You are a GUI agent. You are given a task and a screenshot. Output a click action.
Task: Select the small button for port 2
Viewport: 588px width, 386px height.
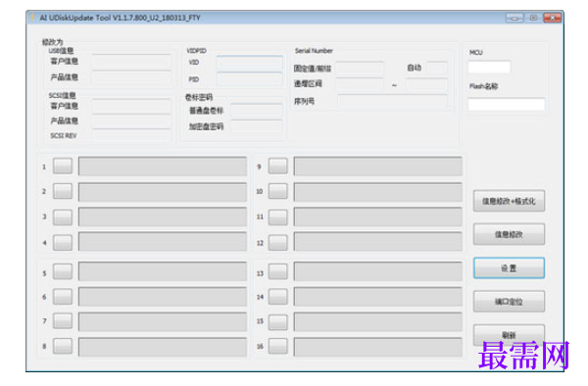[x=63, y=191]
